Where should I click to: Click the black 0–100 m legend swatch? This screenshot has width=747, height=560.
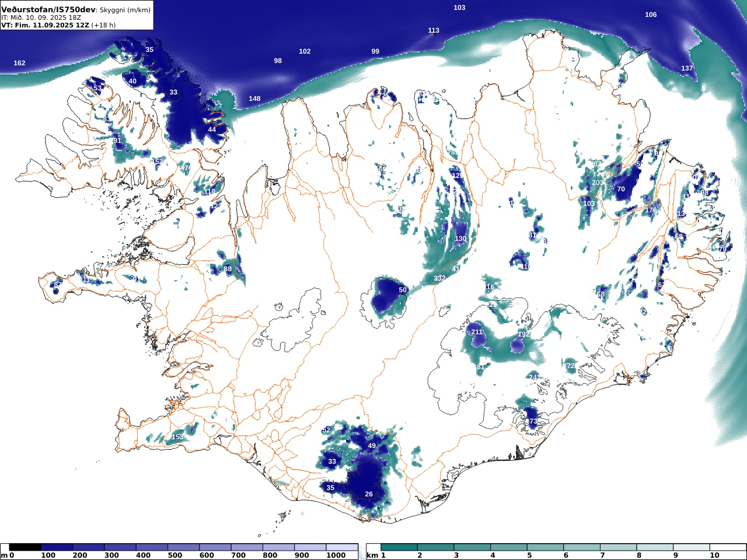point(25,547)
